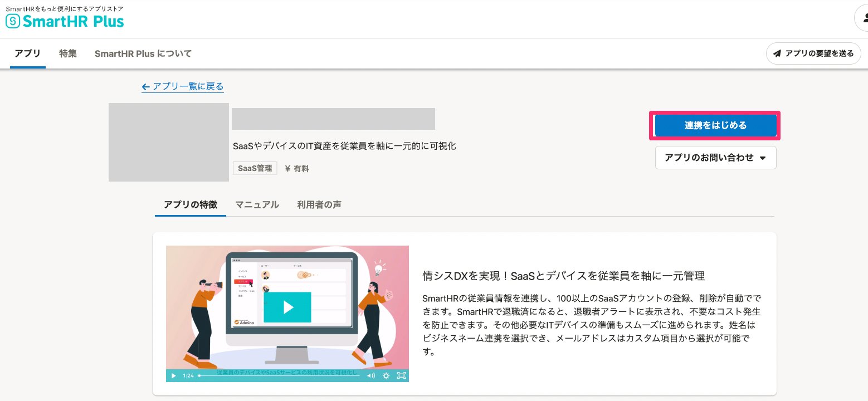Select the アプリの特徴 tab

click(191, 204)
